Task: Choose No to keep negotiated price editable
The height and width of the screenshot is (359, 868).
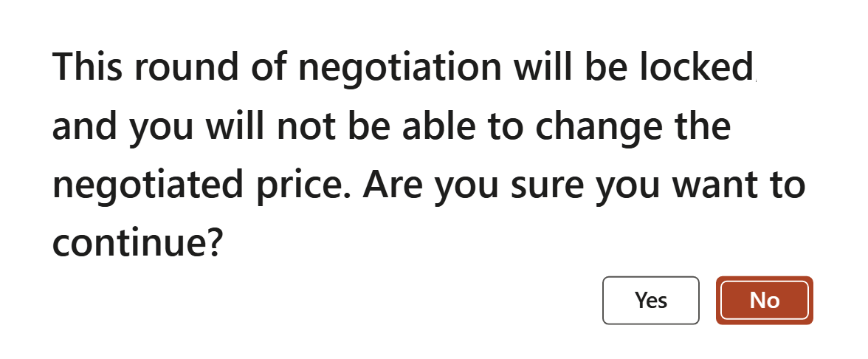Action: click(765, 300)
